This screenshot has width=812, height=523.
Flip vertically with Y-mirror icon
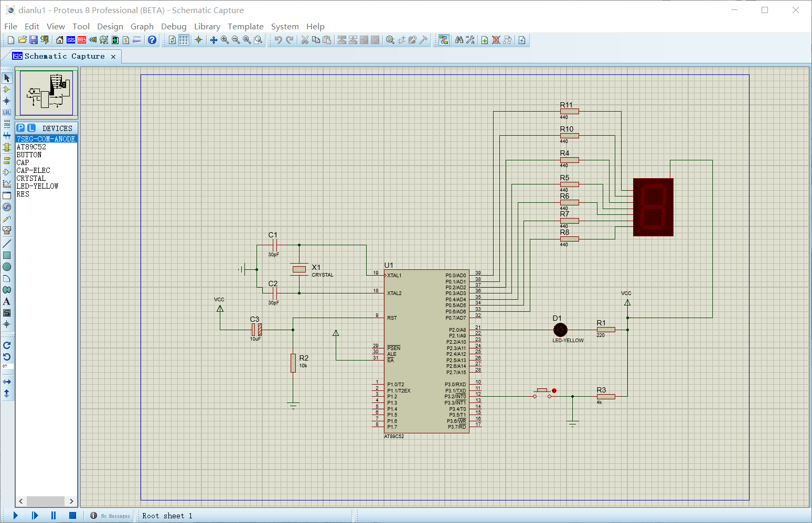7,394
